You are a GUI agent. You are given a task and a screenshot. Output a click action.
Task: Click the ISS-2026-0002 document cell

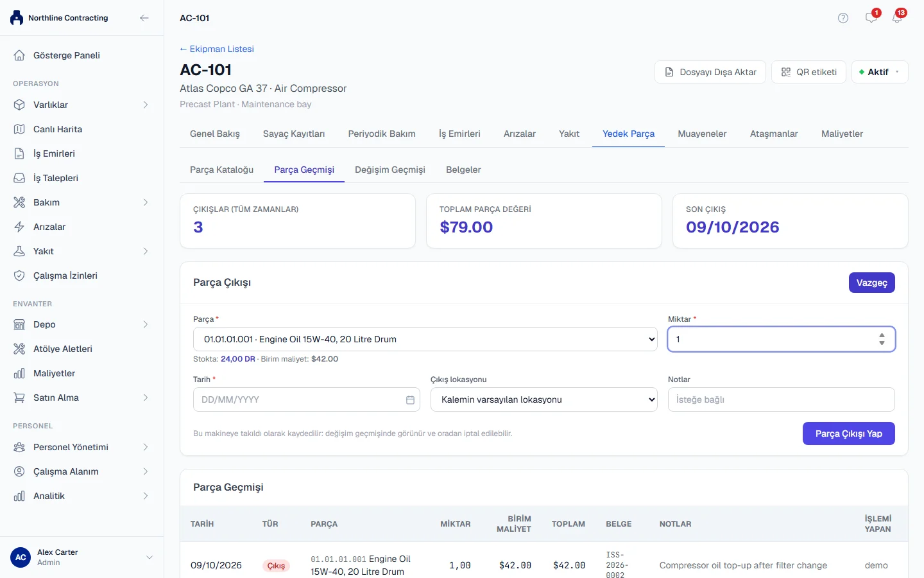pyautogui.click(x=617, y=565)
